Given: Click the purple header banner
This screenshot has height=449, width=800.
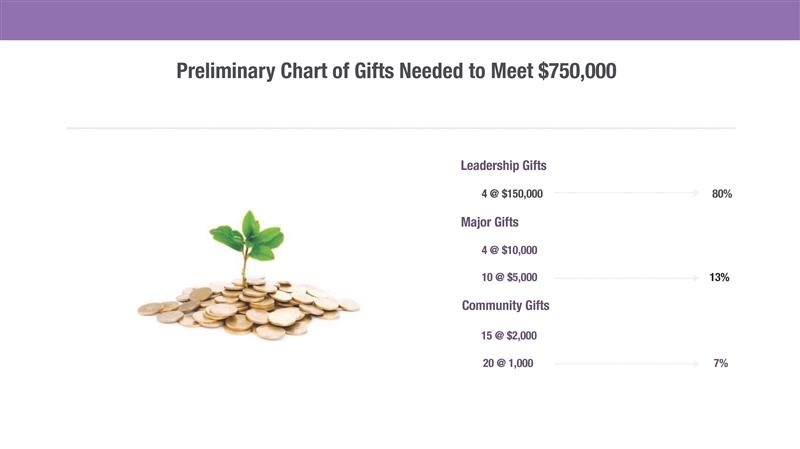Looking at the screenshot, I should (400, 20).
